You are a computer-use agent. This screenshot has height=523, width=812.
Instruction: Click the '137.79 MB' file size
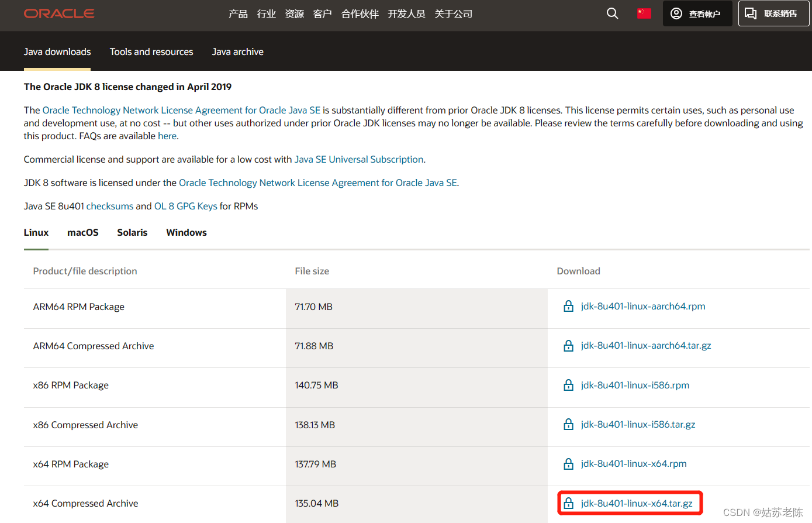(315, 464)
